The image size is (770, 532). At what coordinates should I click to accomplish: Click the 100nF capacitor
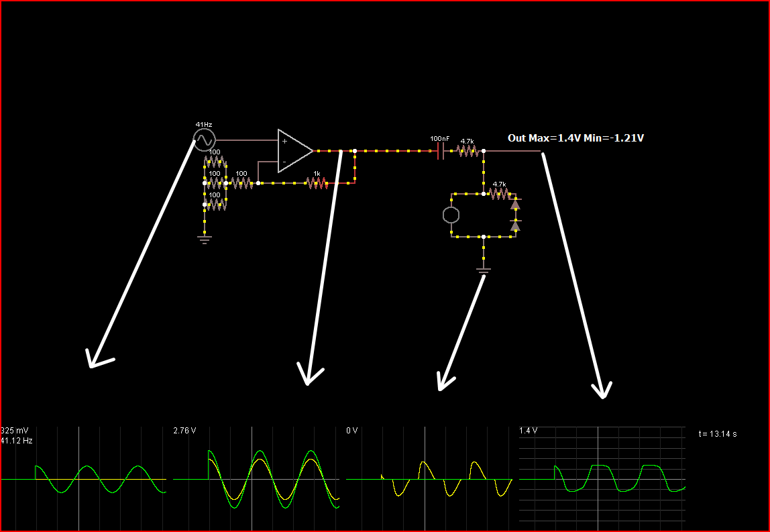click(440, 151)
